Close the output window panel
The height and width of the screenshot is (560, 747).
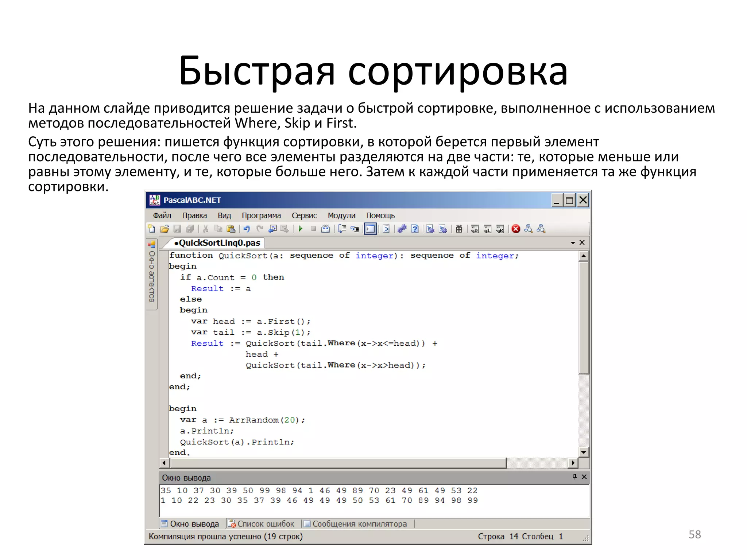coord(584,477)
